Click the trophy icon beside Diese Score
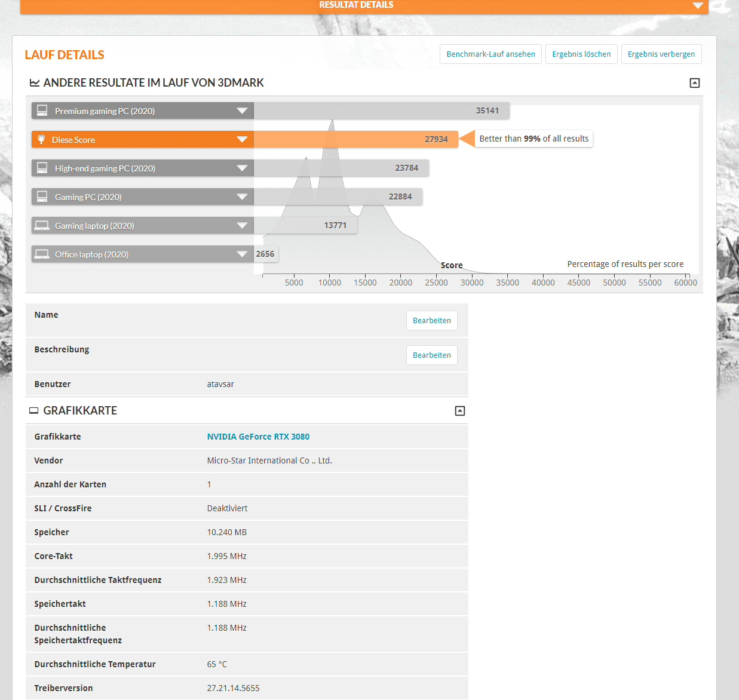Viewport: 739px width, 700px height. tap(41, 139)
